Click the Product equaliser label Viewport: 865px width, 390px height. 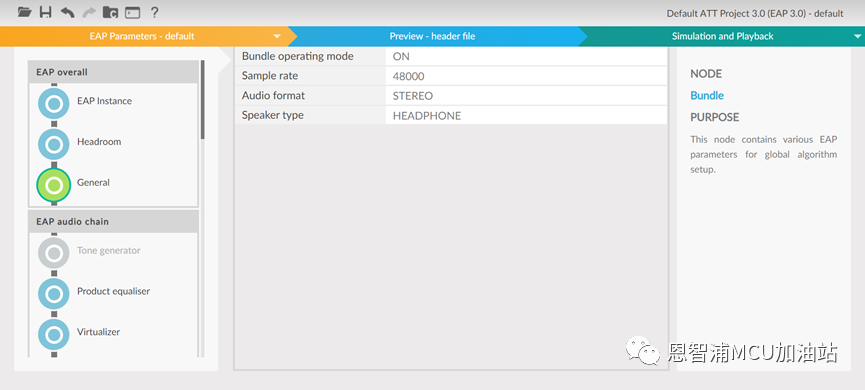(x=113, y=291)
